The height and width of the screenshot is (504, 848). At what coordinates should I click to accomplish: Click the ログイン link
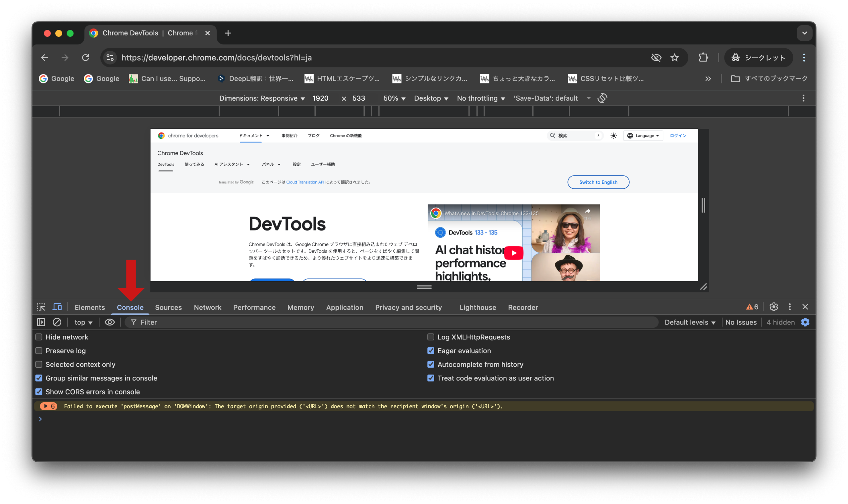678,135
